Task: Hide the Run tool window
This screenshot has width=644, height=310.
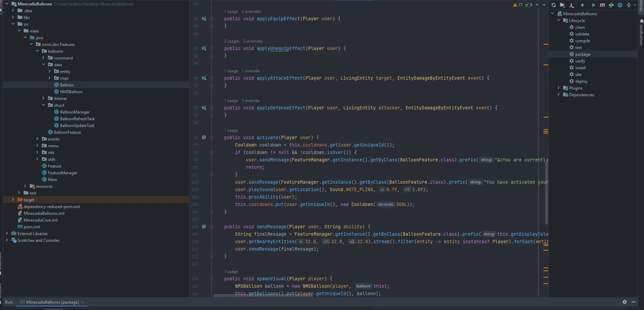Action: tap(634, 302)
